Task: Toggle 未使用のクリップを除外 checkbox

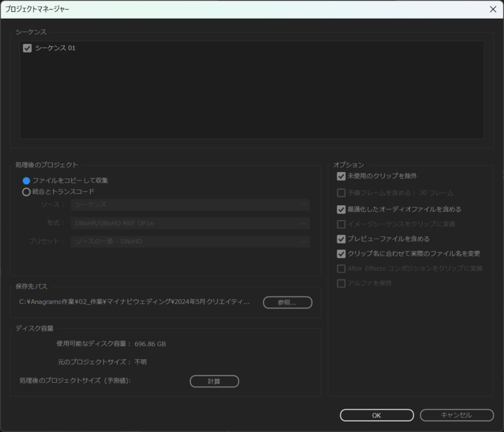Action: (341, 176)
